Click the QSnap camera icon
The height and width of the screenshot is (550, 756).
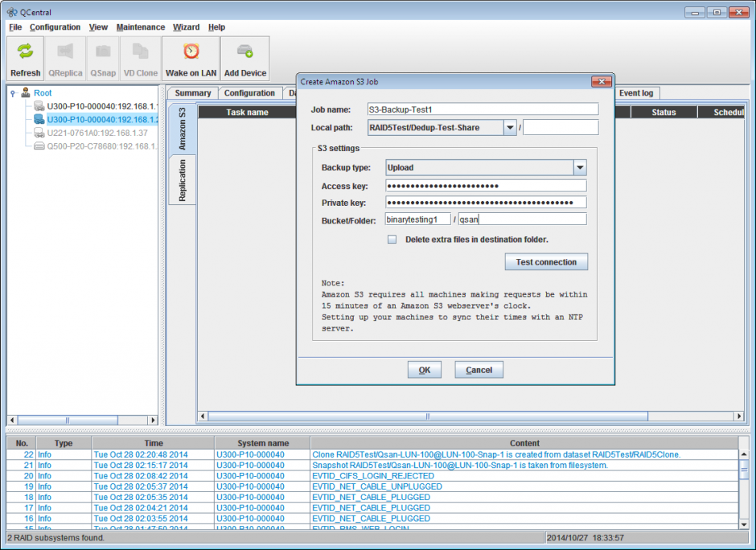[103, 51]
